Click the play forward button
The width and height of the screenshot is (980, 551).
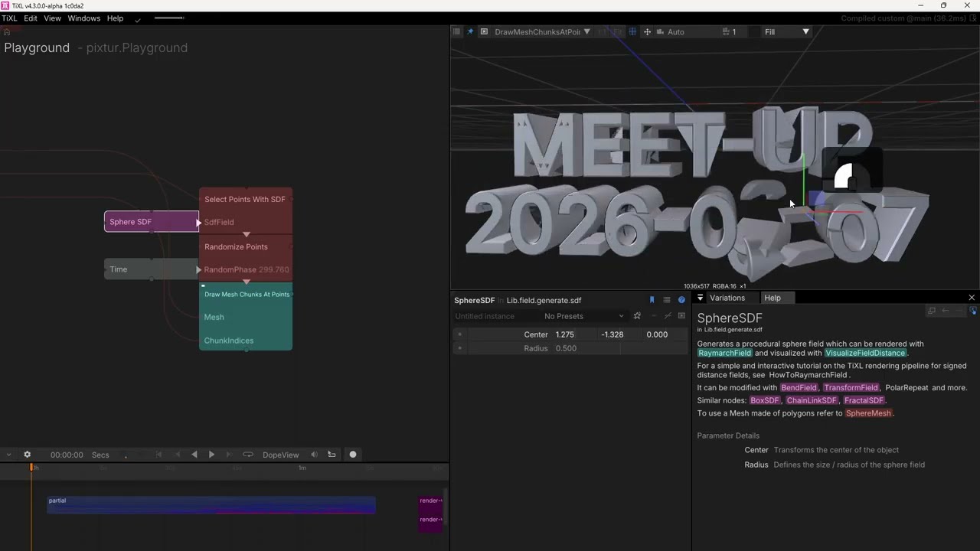(211, 455)
